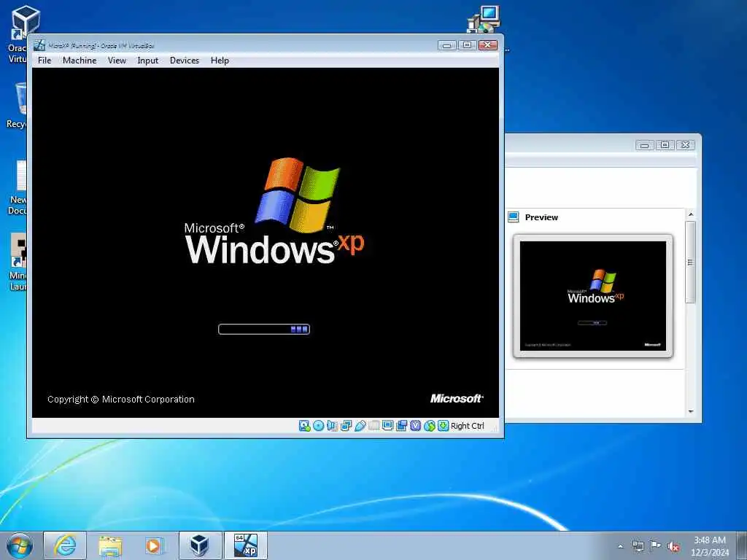Show hidden tray icons arrow
The image size is (747, 560).
[x=620, y=546]
